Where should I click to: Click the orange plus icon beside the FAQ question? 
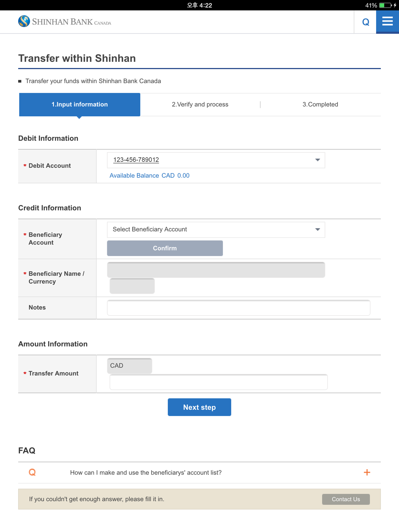pos(366,472)
